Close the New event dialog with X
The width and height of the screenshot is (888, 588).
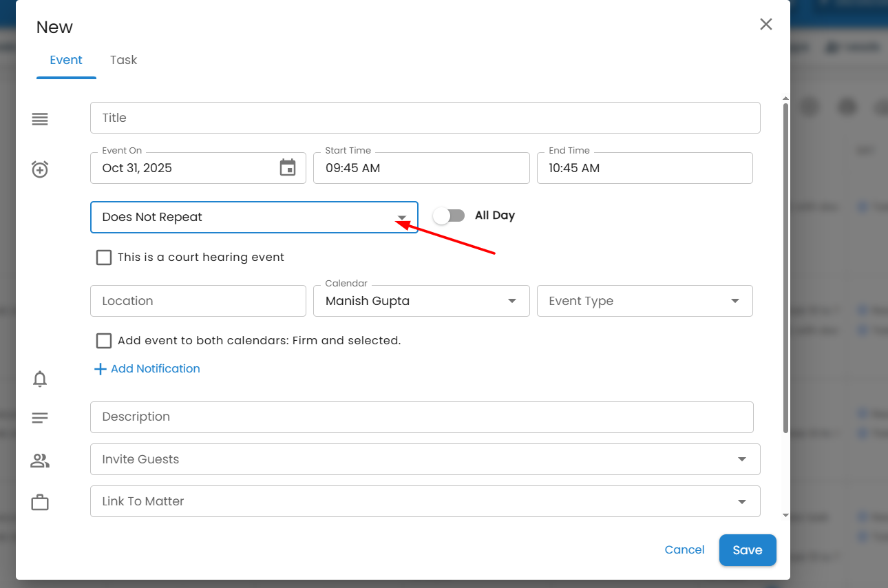click(x=765, y=25)
